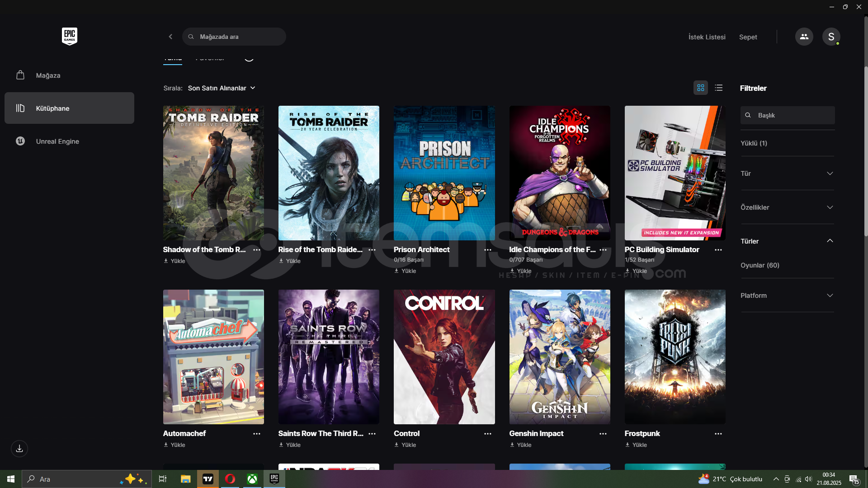Go back with the arrow button
The image size is (868, 488).
[x=170, y=37]
